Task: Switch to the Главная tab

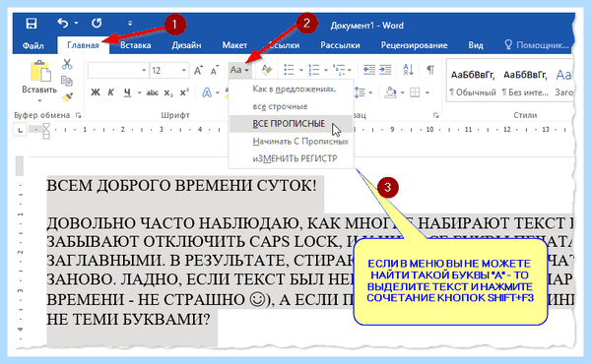Action: pyautogui.click(x=83, y=45)
